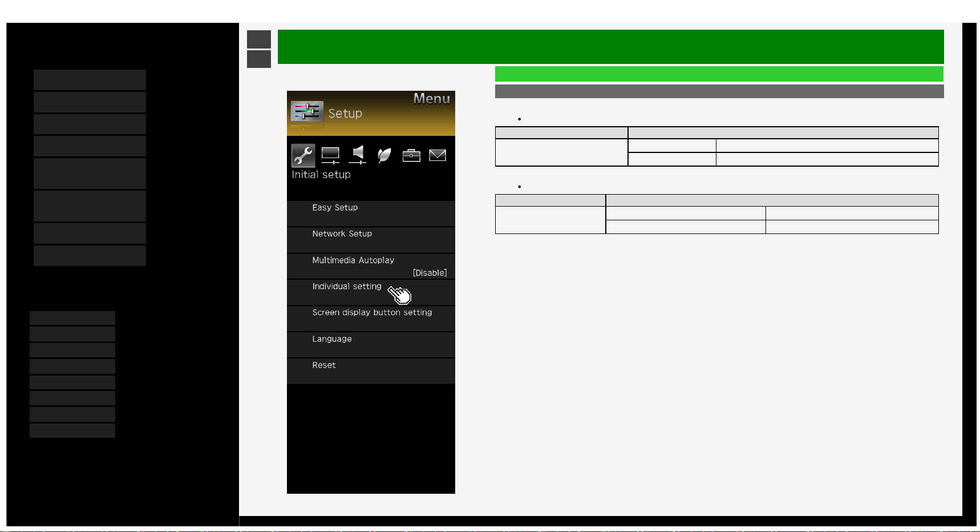Click the Initial setup caption text
Image resolution: width=980 pixels, height=532 pixels.
(321, 175)
